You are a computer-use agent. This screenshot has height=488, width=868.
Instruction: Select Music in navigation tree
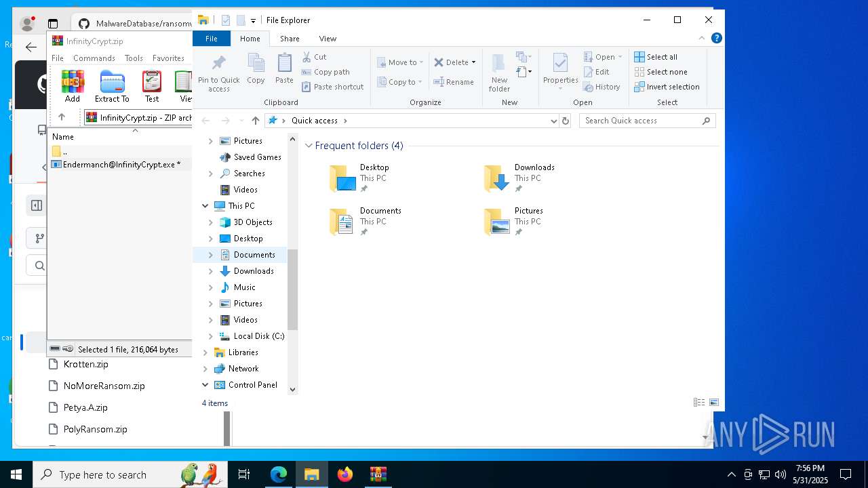[x=244, y=287]
